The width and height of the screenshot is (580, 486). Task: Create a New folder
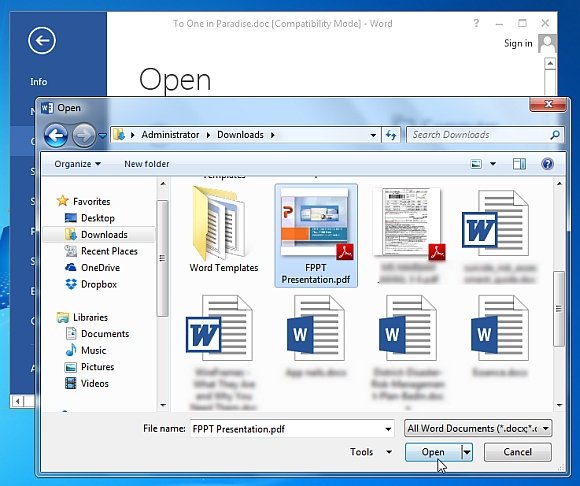146,164
